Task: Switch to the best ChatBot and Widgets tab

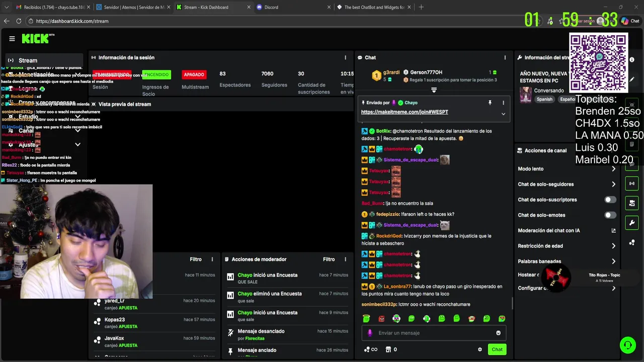Action: point(374,7)
